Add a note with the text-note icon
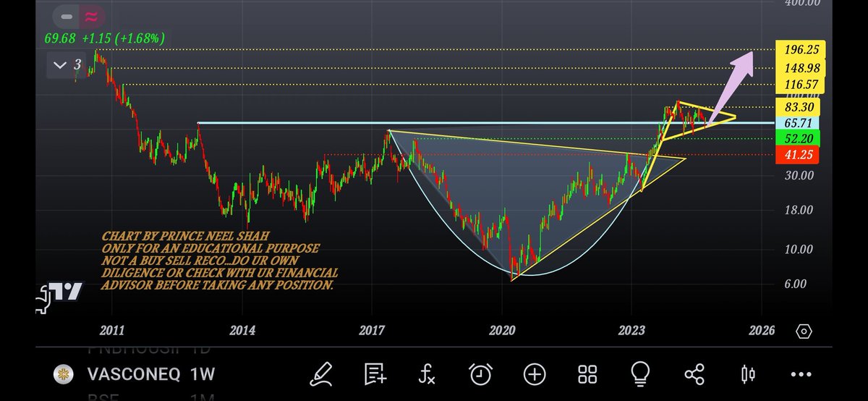The width and height of the screenshot is (868, 401). coord(375,373)
